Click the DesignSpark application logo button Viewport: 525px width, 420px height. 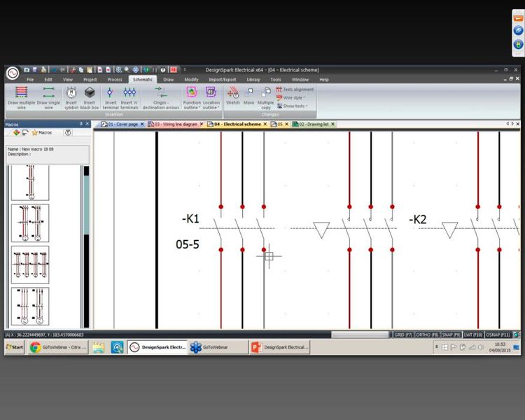point(13,73)
